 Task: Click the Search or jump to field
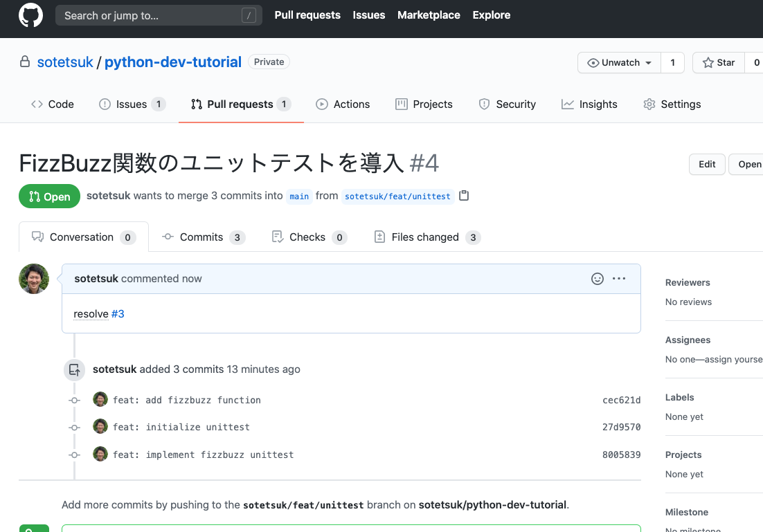click(159, 15)
